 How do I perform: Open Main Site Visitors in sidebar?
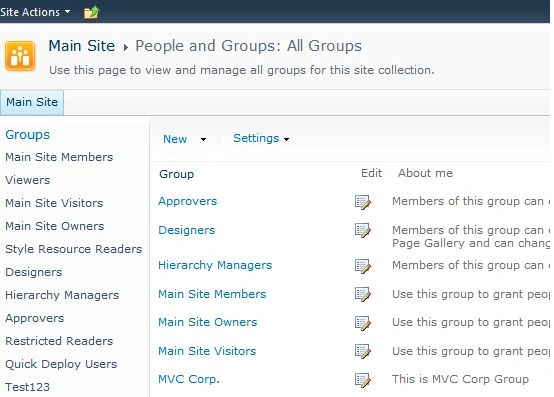point(54,203)
